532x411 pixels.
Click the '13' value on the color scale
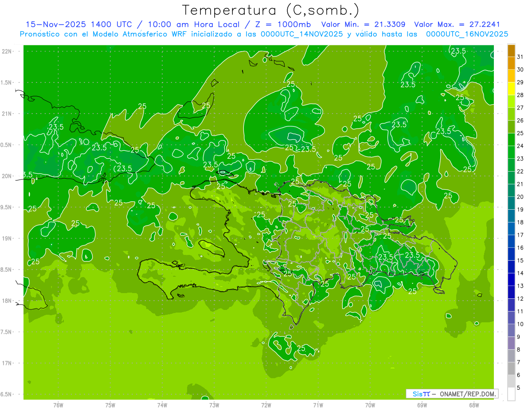(x=520, y=286)
